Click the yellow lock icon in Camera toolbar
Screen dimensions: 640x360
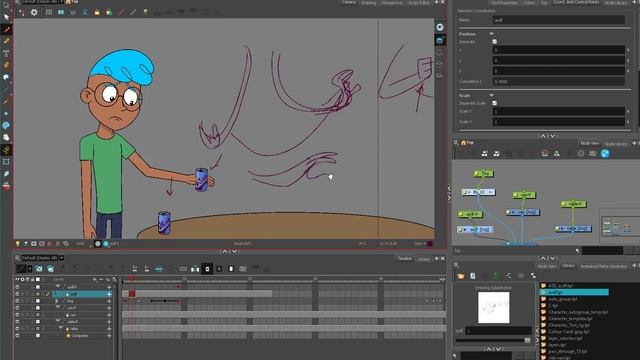tap(97, 12)
